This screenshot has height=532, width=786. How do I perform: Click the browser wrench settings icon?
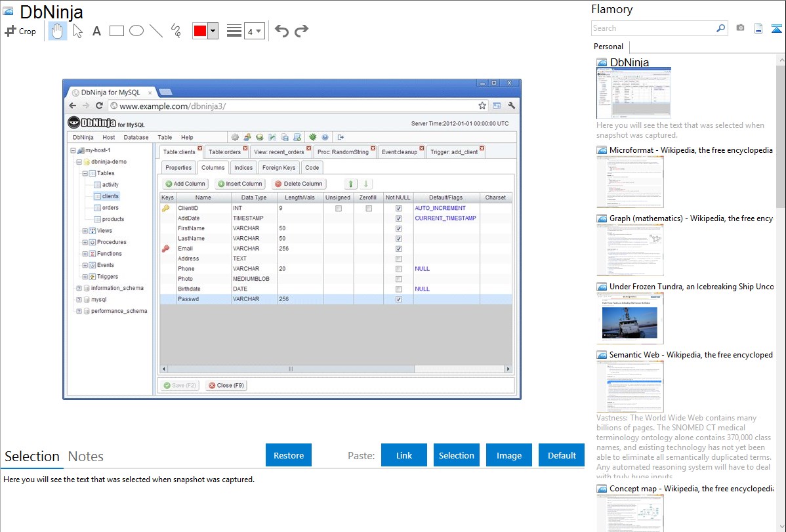click(x=511, y=106)
